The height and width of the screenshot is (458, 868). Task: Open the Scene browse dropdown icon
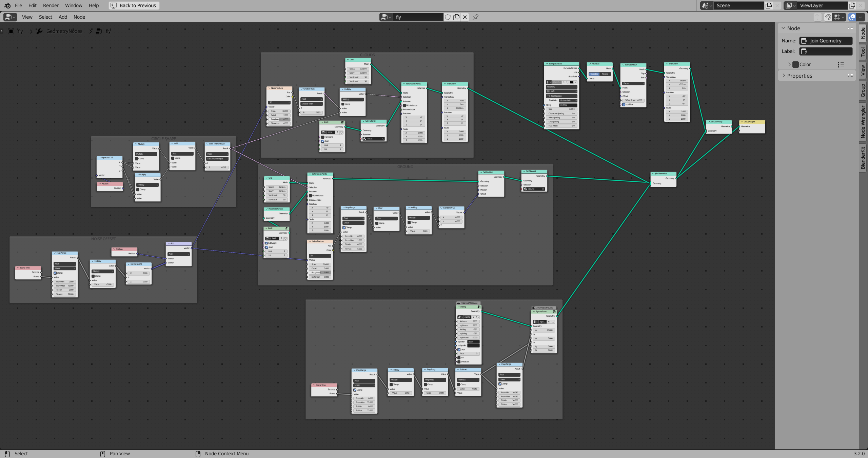707,5
